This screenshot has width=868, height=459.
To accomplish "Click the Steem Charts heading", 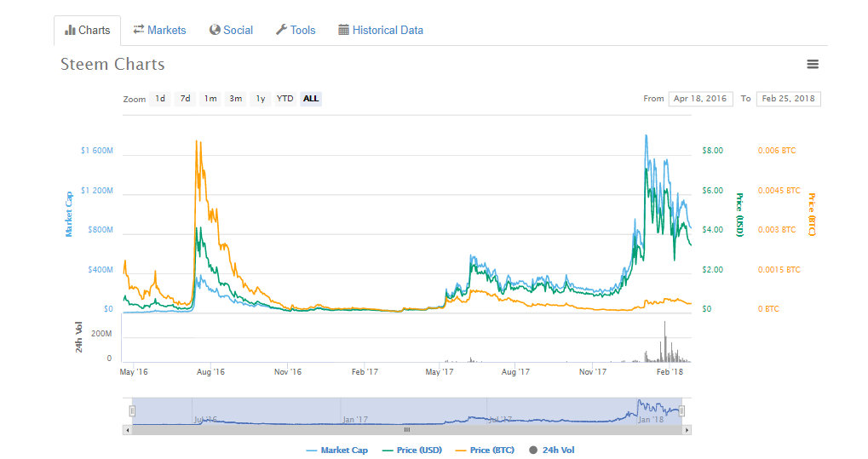I will coord(112,64).
